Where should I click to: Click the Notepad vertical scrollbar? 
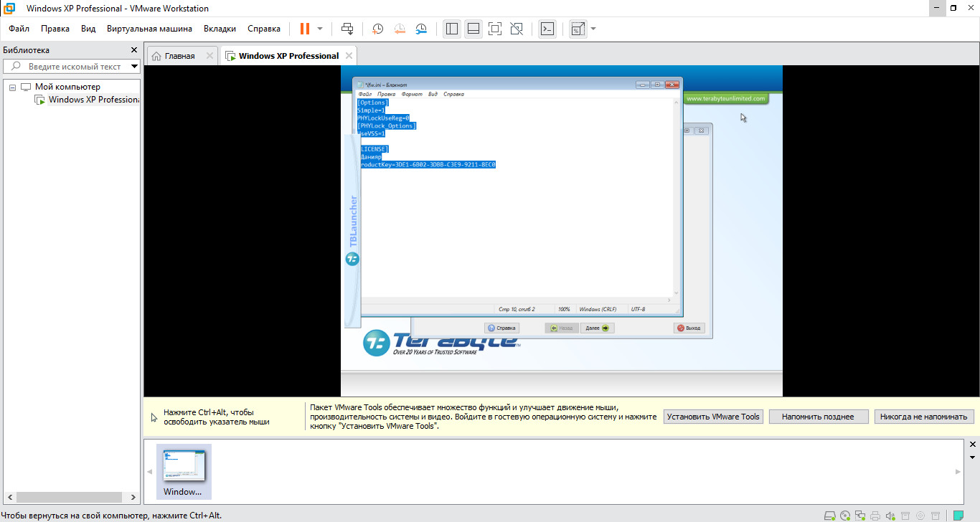(x=674, y=197)
